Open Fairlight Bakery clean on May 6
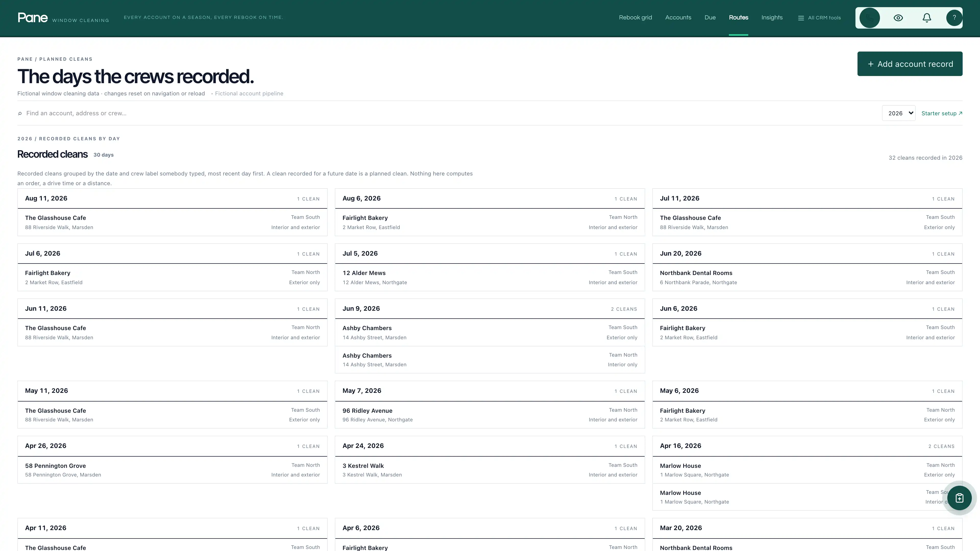 coord(807,415)
